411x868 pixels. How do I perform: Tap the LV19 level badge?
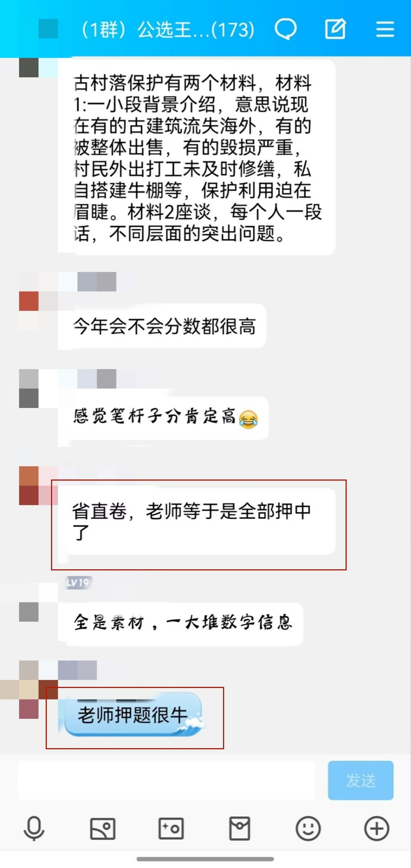pos(78,583)
